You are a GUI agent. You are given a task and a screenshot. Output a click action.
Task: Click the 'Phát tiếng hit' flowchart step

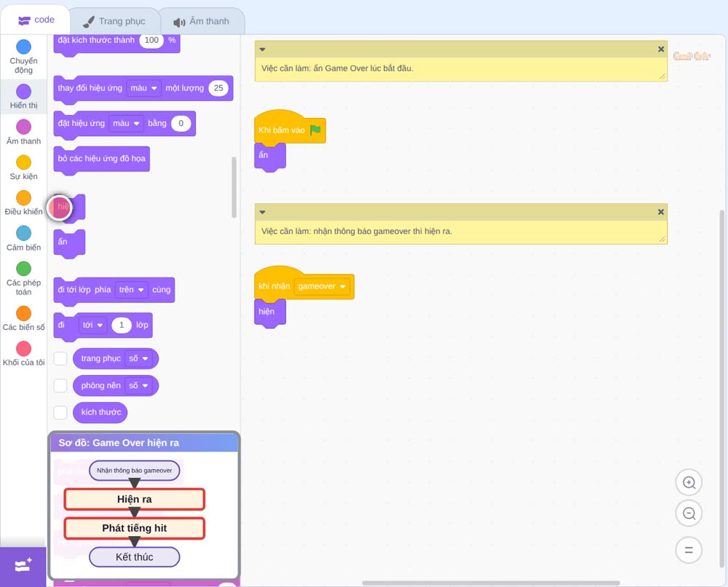tap(134, 528)
